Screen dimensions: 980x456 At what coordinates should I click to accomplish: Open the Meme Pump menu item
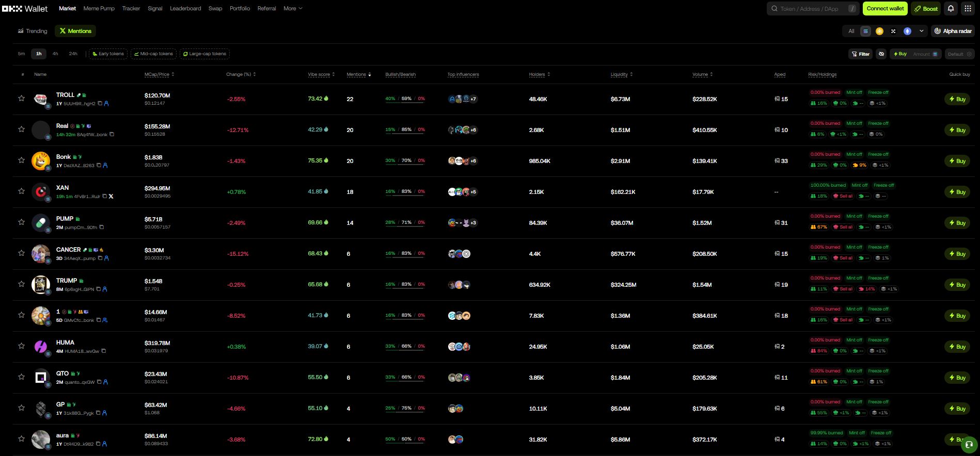[x=99, y=9]
